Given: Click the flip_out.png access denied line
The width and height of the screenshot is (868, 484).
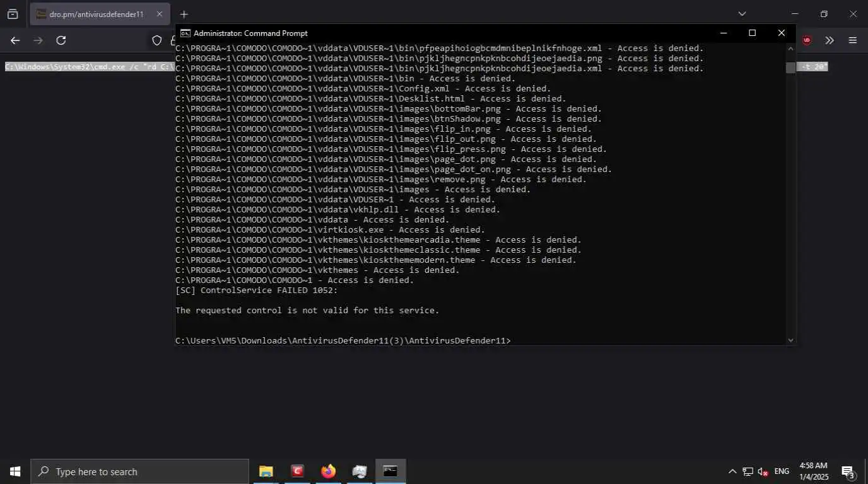Looking at the screenshot, I should click(386, 139).
